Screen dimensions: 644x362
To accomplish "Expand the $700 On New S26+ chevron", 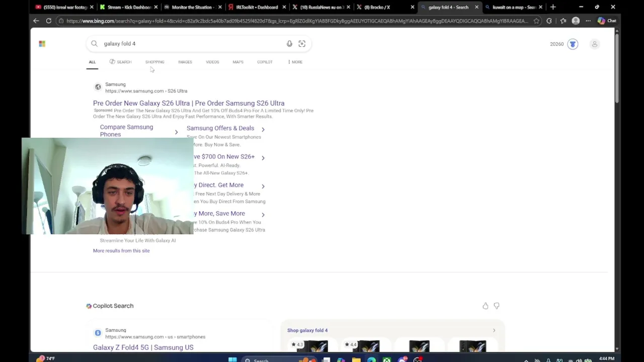I will [263, 157].
